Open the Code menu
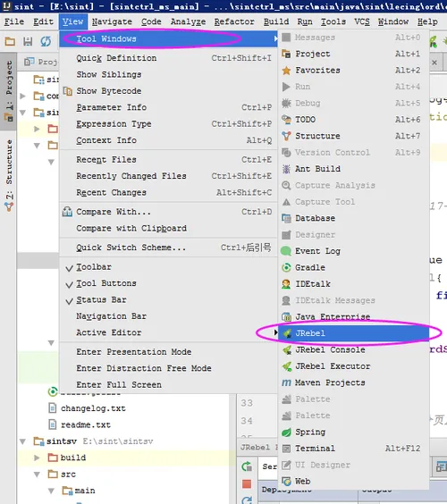 pyautogui.click(x=151, y=21)
